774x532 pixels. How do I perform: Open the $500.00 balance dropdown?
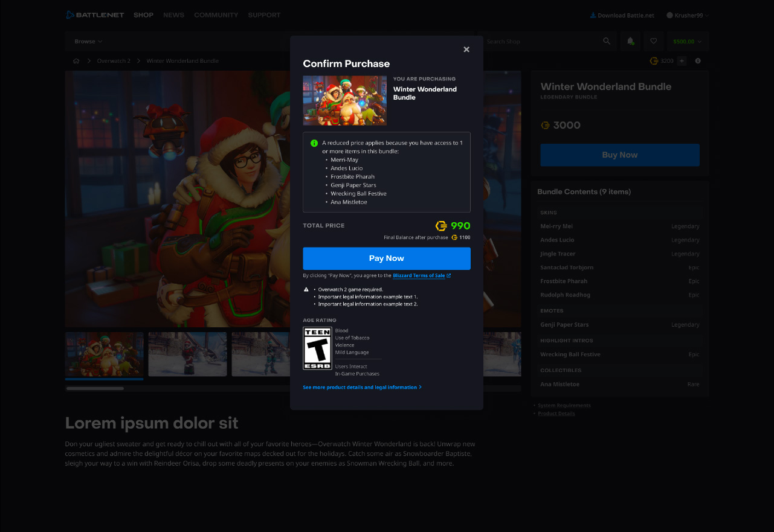(688, 42)
